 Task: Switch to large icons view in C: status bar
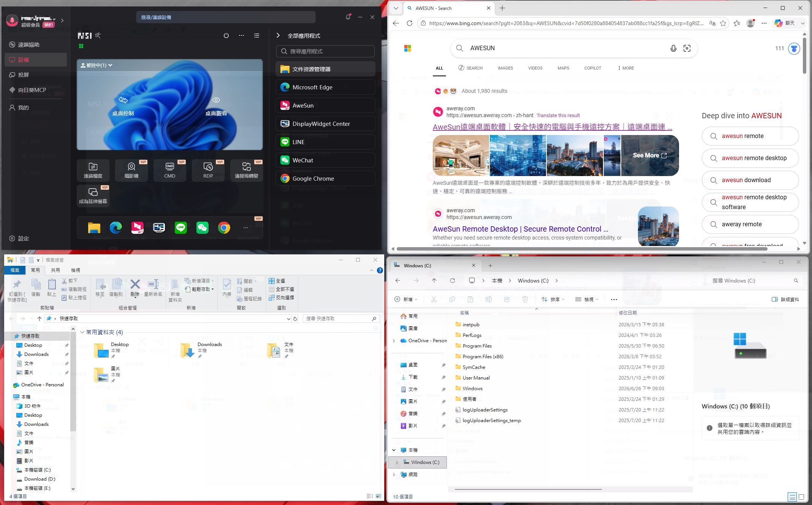pos(801,497)
